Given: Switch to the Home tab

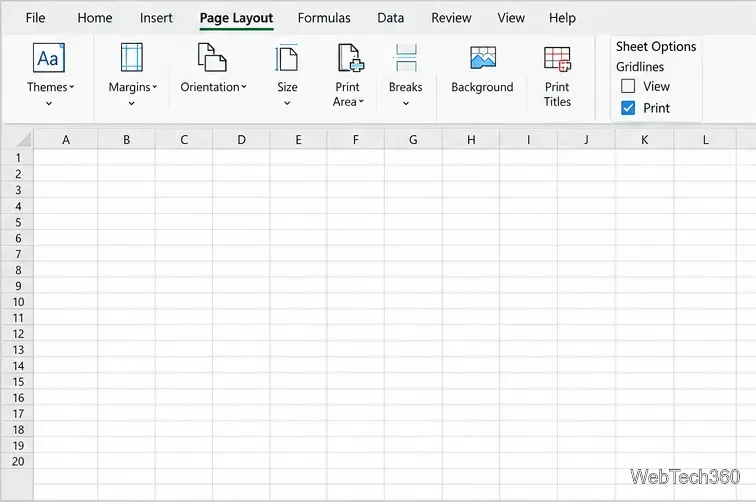Looking at the screenshot, I should point(94,18).
